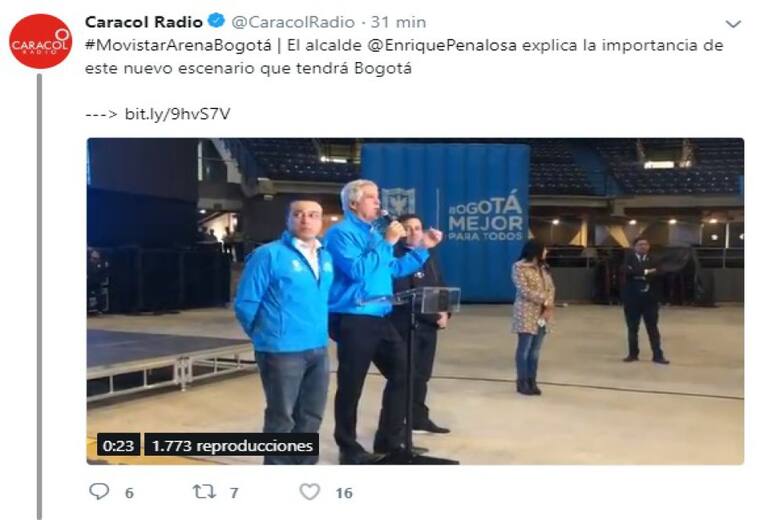Like the tweet with heart icon

point(310,492)
